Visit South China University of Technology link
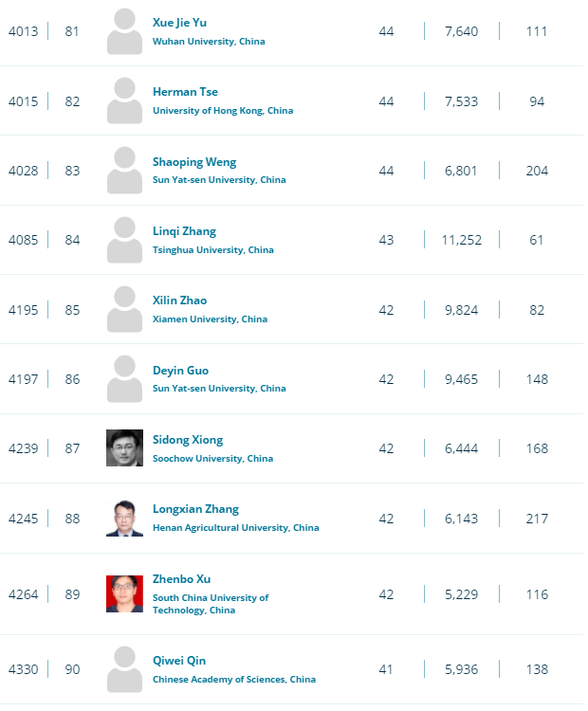588x711 pixels. tap(211, 604)
